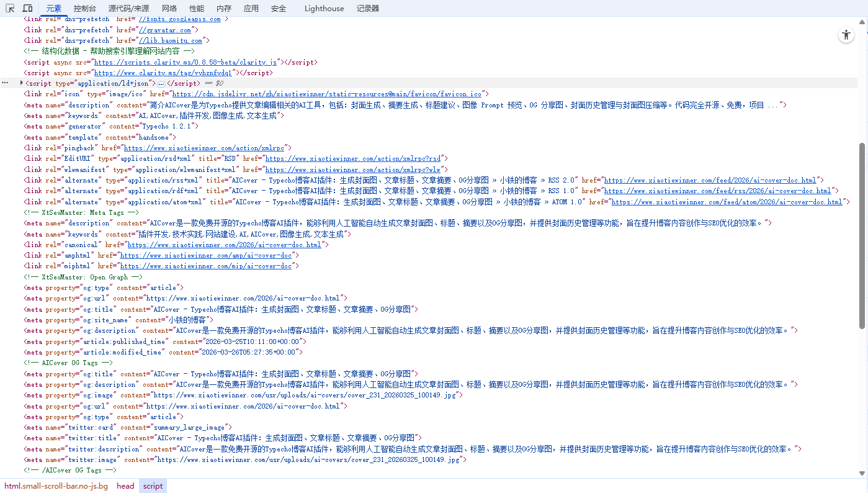Select the 'XtSeoMaster: Meta Tags' comment
Viewport: 868px width, 493px height.
click(x=81, y=212)
